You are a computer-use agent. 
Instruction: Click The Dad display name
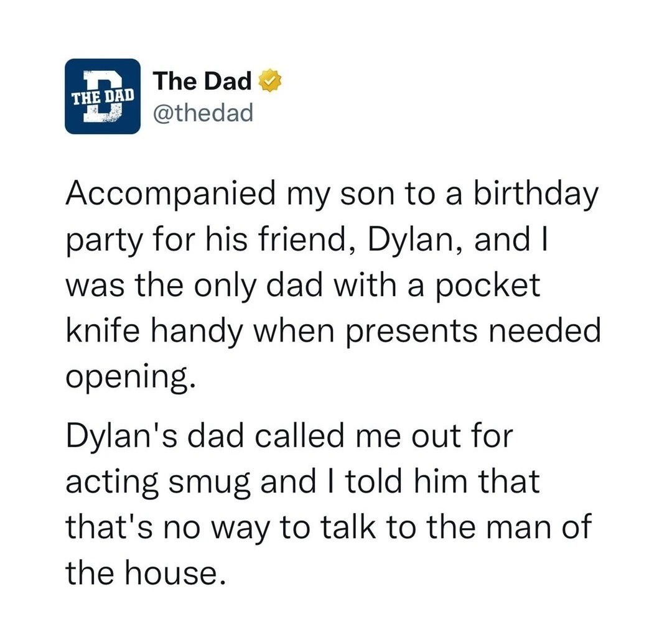click(203, 81)
